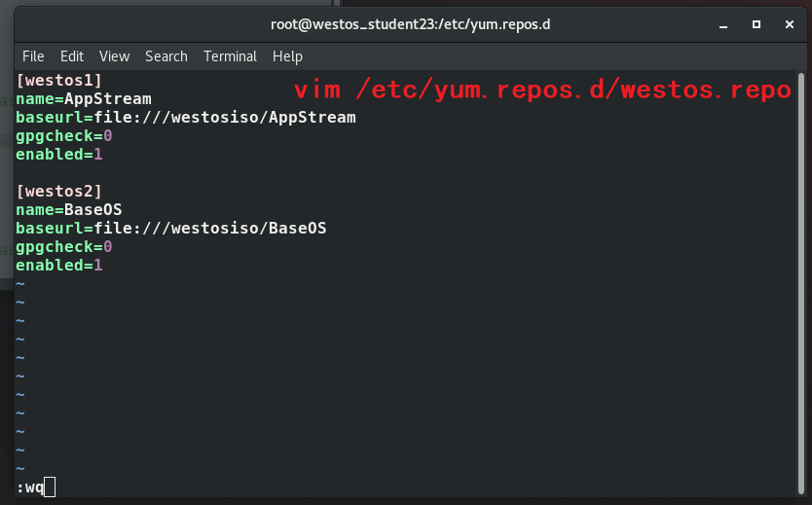Open the Edit menu
The image size is (812, 505).
[x=71, y=56]
